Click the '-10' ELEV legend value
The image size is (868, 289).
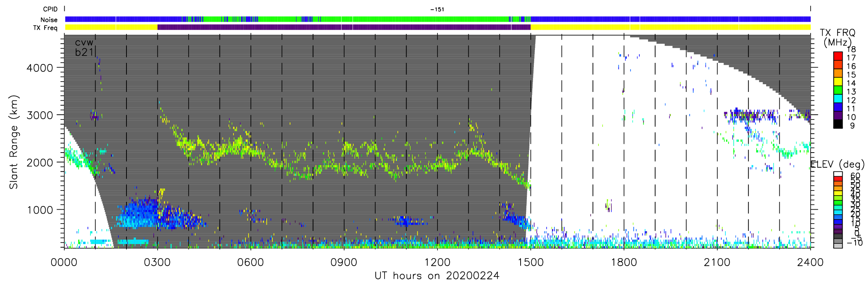click(854, 243)
